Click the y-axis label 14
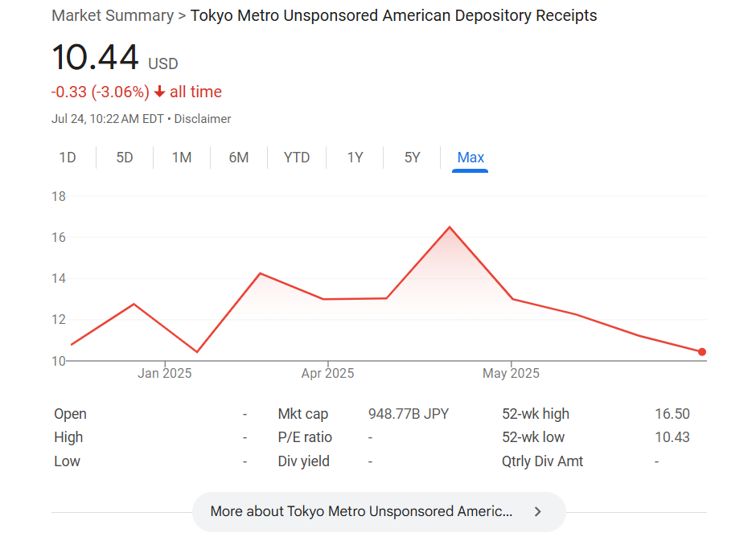756x549 pixels. (59, 278)
